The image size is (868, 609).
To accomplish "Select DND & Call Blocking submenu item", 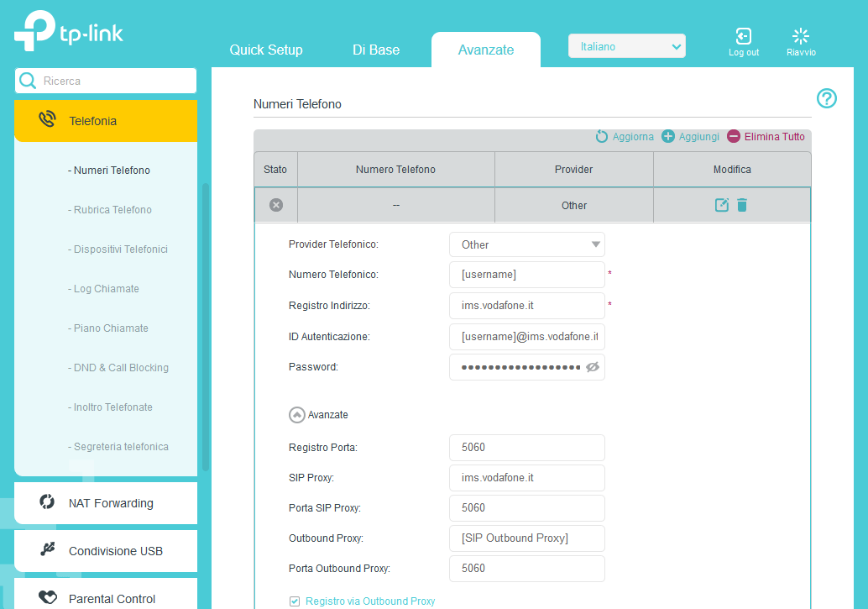I will pyautogui.click(x=118, y=367).
